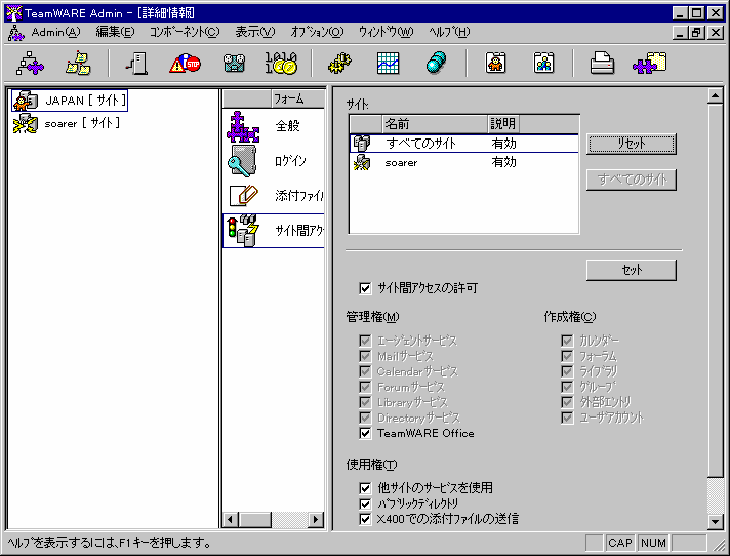The width and height of the screenshot is (730, 556).
Task: Toggle ユーザアカウント checkbox
Action: click(x=567, y=418)
